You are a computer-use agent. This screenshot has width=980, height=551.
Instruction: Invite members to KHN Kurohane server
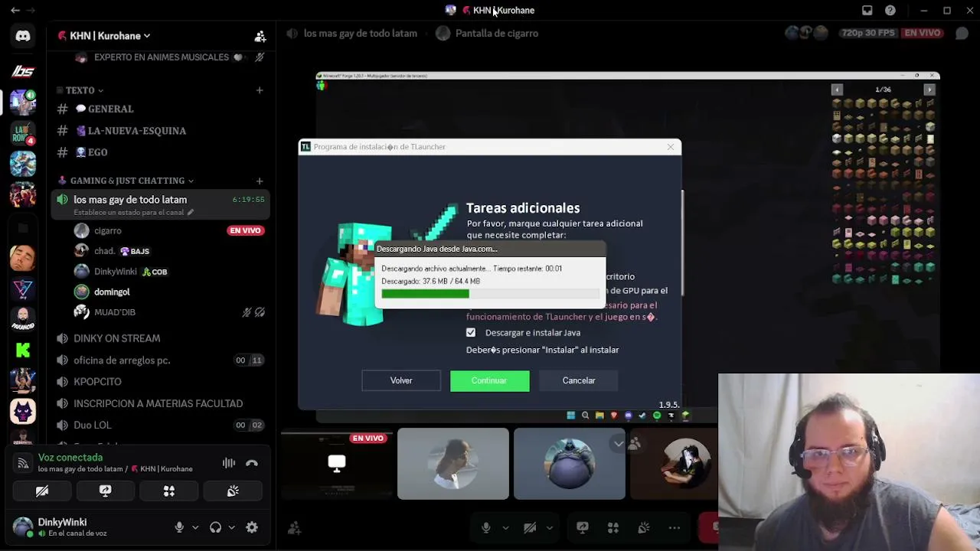point(260,36)
